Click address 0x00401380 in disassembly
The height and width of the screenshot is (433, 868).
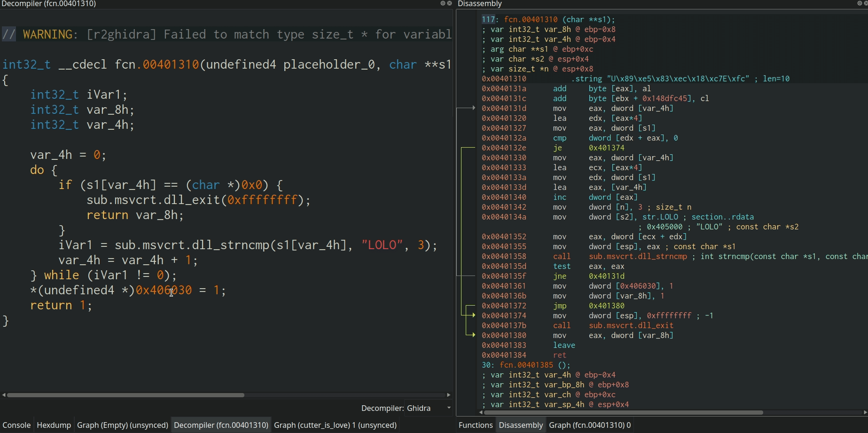click(504, 335)
